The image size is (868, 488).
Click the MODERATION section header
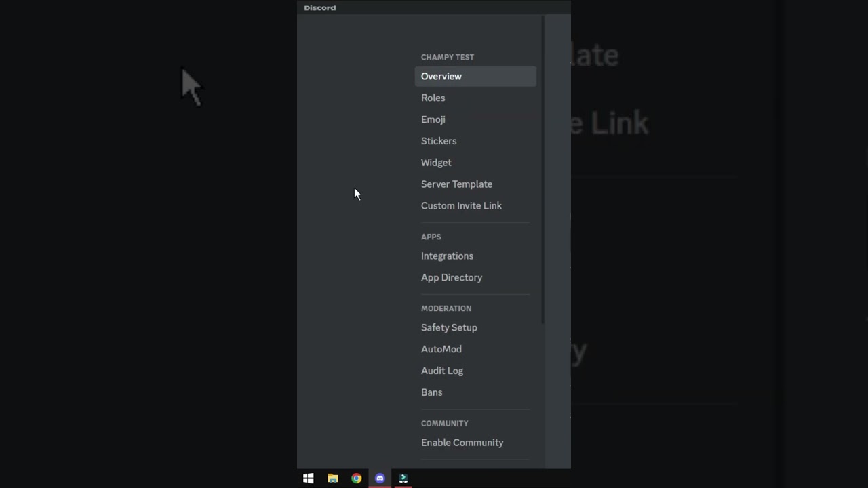[446, 308]
